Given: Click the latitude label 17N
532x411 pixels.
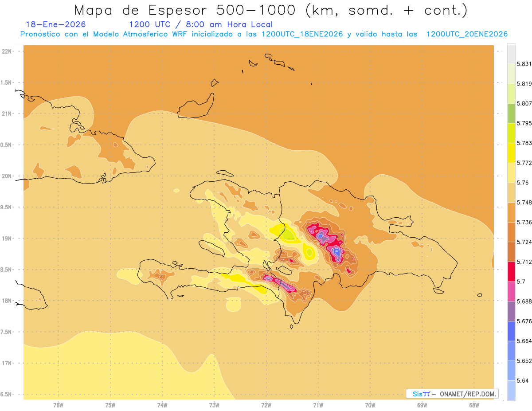Looking at the screenshot, I should pyautogui.click(x=7, y=364).
